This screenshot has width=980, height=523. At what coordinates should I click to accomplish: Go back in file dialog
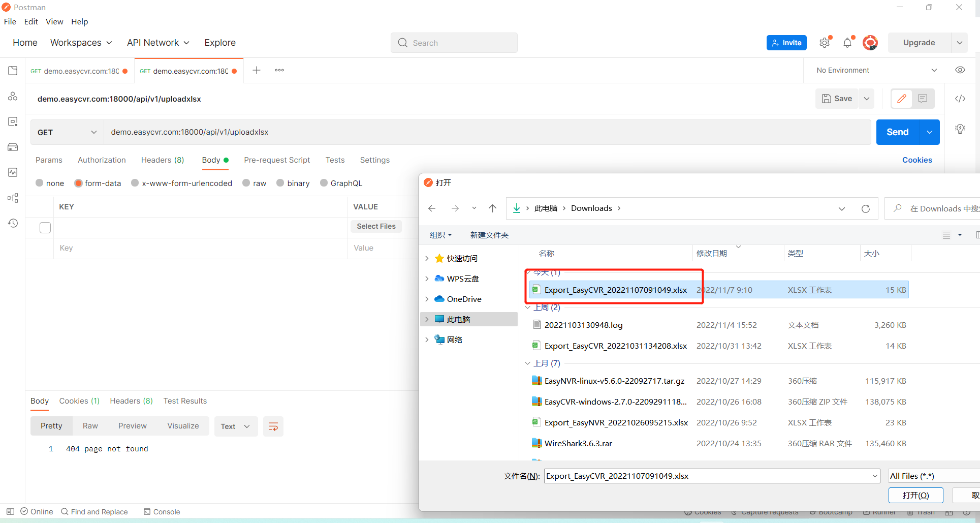coord(432,208)
